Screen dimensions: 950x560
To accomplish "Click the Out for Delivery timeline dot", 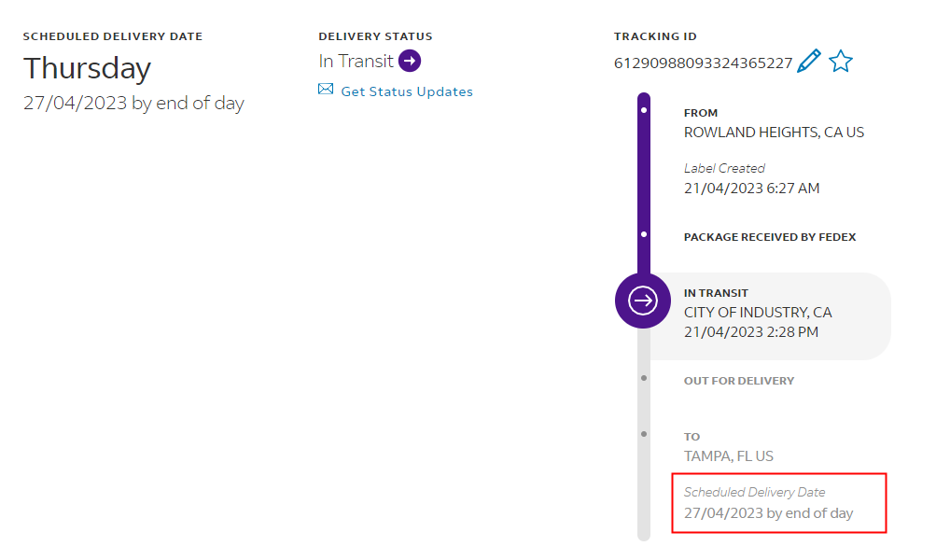I will (644, 378).
